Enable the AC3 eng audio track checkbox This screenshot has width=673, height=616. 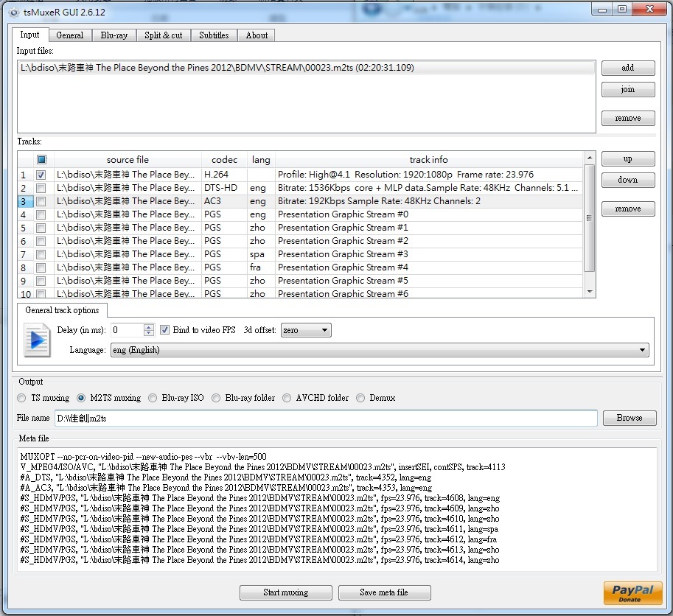click(x=41, y=201)
